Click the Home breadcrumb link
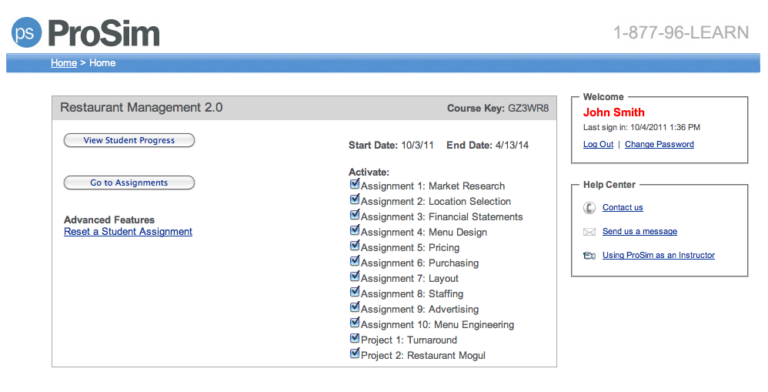This screenshot has width=768, height=392. (64, 63)
